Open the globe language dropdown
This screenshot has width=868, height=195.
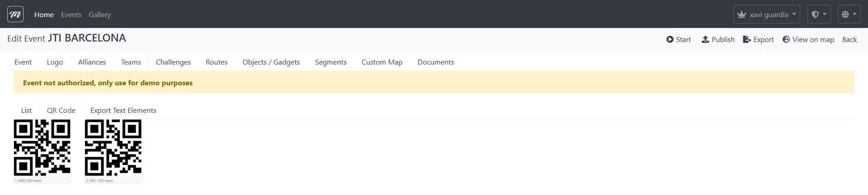coord(849,14)
